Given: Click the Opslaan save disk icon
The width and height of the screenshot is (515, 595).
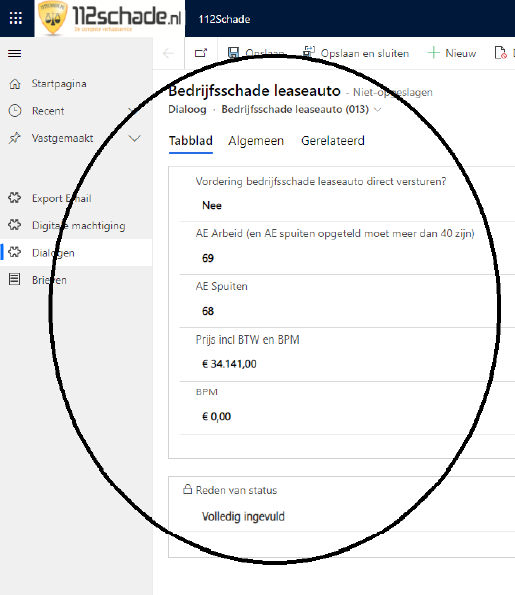Looking at the screenshot, I should click(233, 53).
